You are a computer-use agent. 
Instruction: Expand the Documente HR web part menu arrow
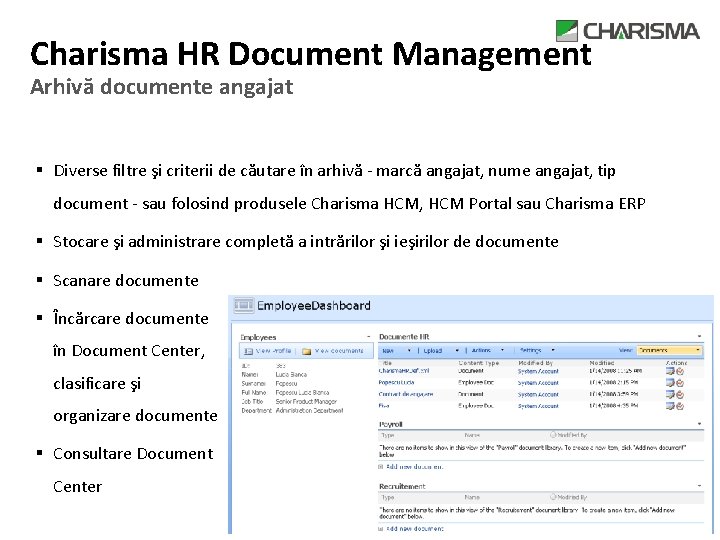point(699,337)
